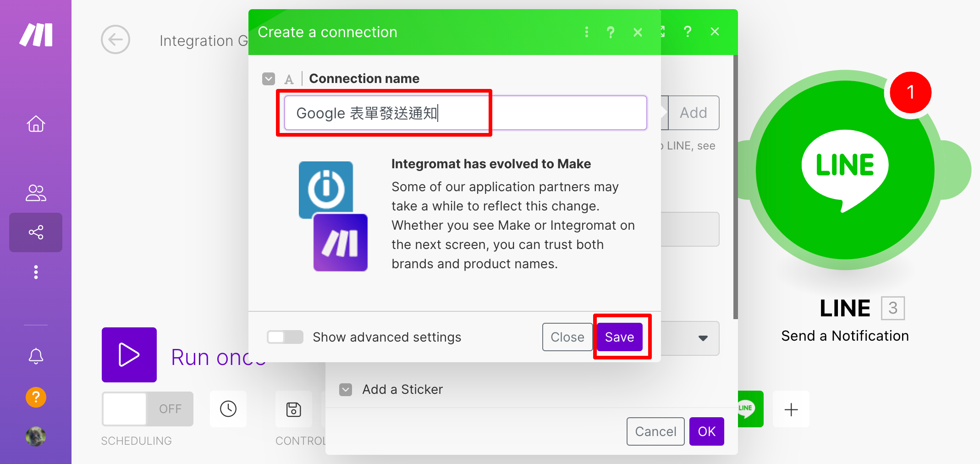
Task: Toggle Connection name field checkbox chevron
Action: tap(269, 79)
